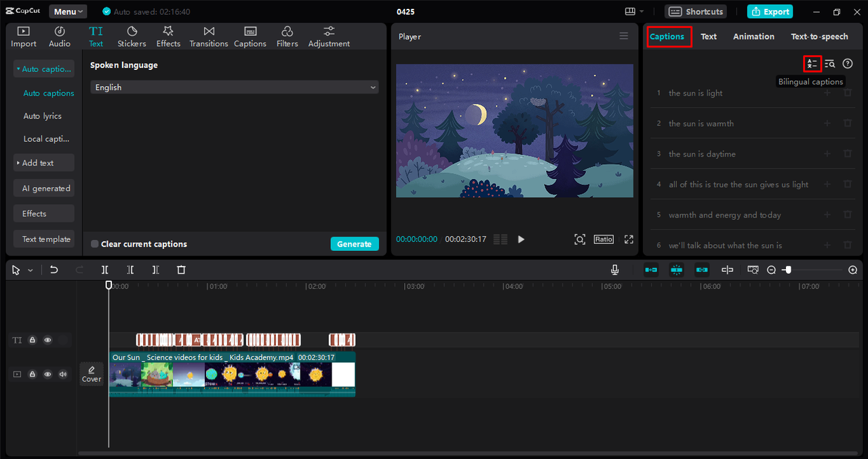Click the delete-left trim tool
The image size is (868, 459).
[x=130, y=270]
